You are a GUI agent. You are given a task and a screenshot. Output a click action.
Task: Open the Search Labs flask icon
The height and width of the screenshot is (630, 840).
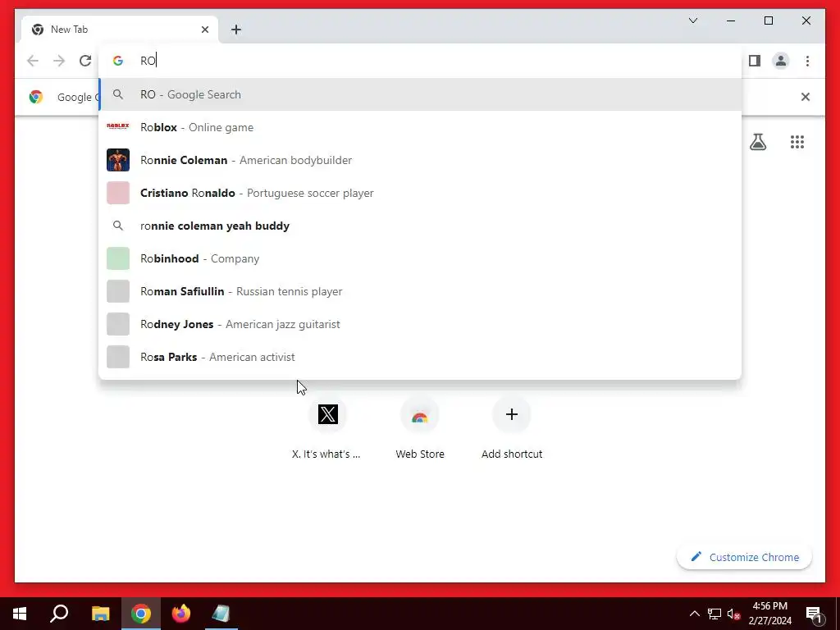click(x=757, y=142)
